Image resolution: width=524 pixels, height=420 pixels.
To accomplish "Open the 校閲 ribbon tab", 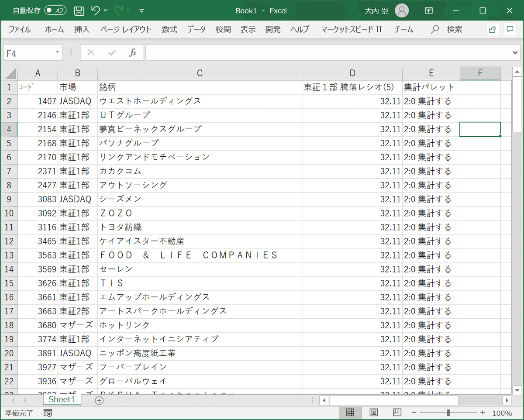I will 223,29.
